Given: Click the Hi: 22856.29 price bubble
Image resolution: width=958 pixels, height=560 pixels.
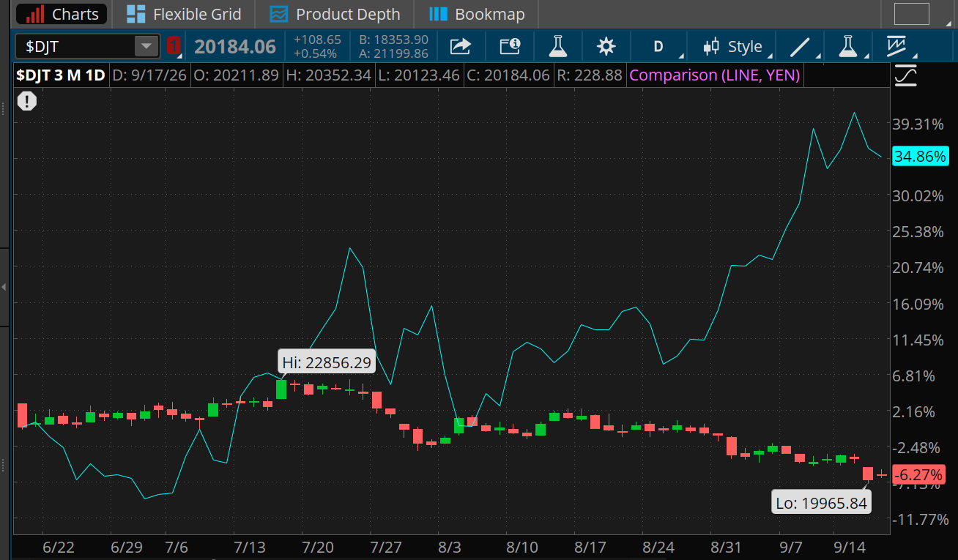Looking at the screenshot, I should (x=327, y=362).
